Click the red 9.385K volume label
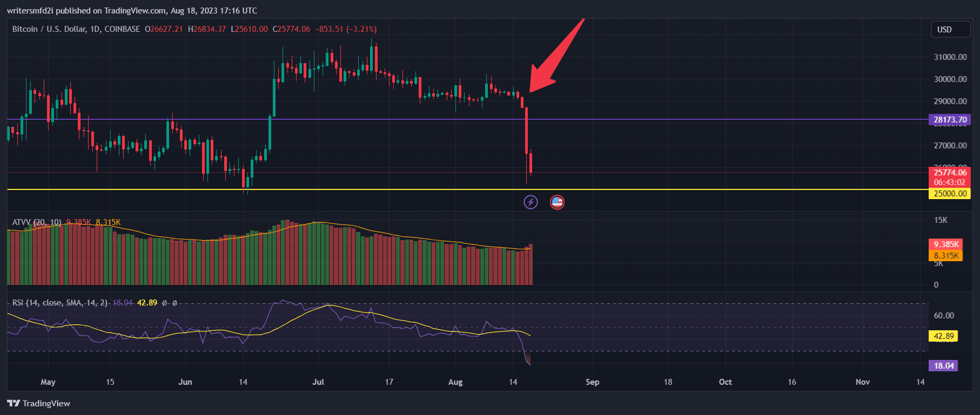 point(945,244)
